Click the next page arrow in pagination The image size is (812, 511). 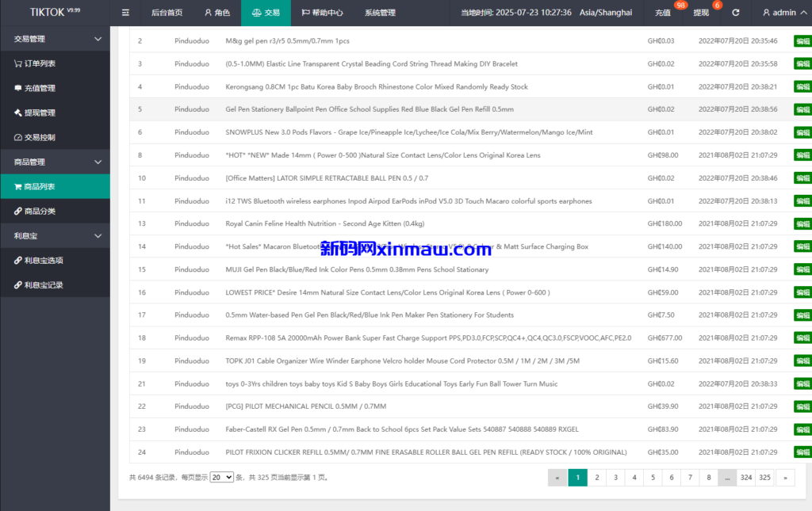785,478
